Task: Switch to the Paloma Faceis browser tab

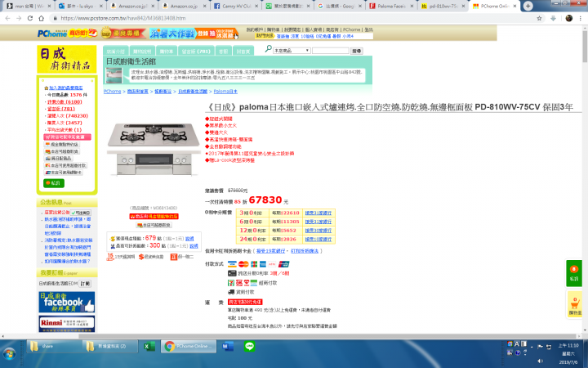Action: (x=391, y=6)
